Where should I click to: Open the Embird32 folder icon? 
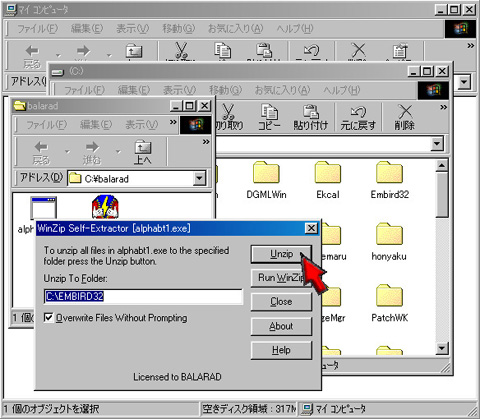pyautogui.click(x=389, y=173)
